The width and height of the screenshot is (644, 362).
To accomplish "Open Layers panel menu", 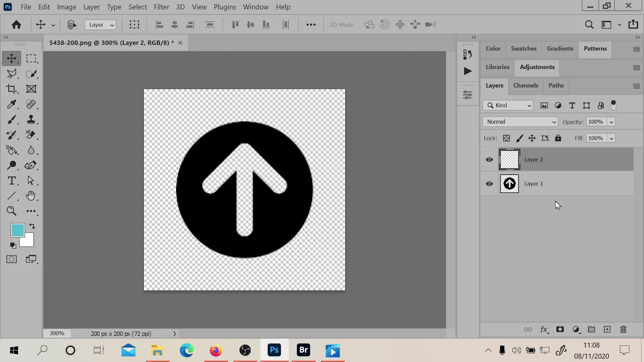I will [x=636, y=86].
